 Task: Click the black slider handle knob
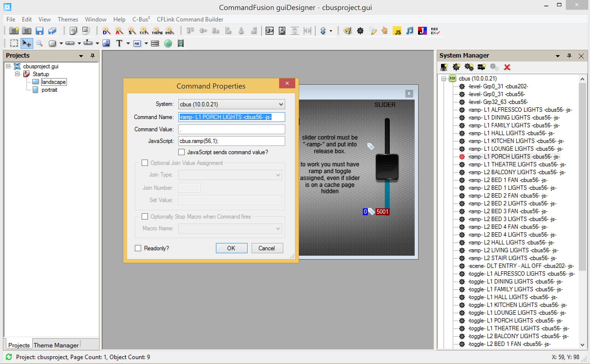387,167
